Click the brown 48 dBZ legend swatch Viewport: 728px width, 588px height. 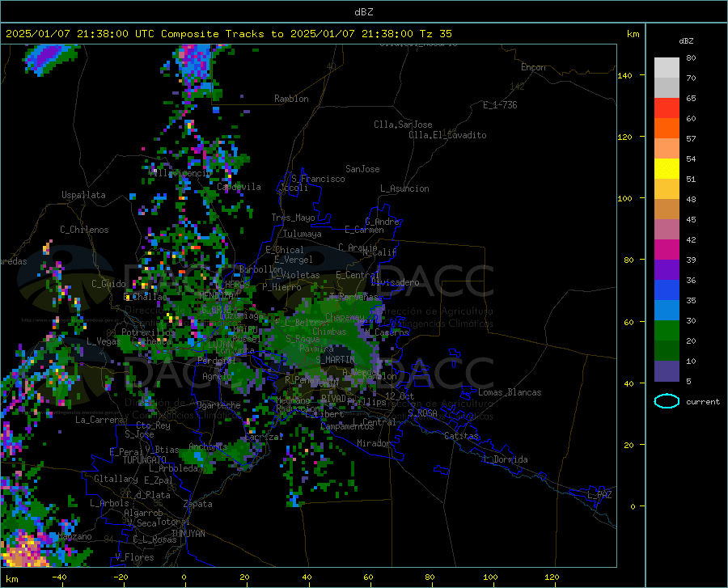pos(667,209)
